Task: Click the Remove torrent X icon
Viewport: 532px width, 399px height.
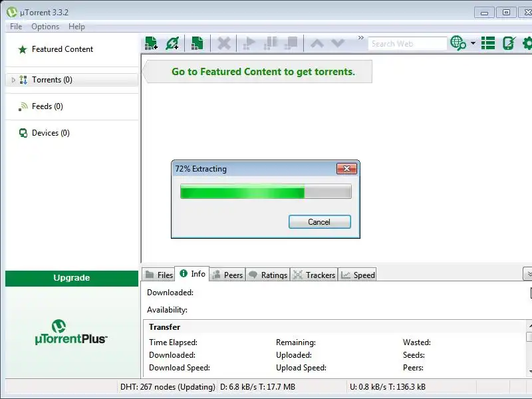Action: 224,43
